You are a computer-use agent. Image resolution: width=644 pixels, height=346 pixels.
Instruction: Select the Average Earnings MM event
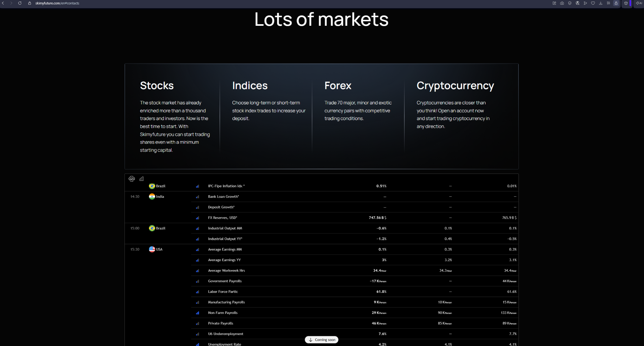tap(354, 250)
